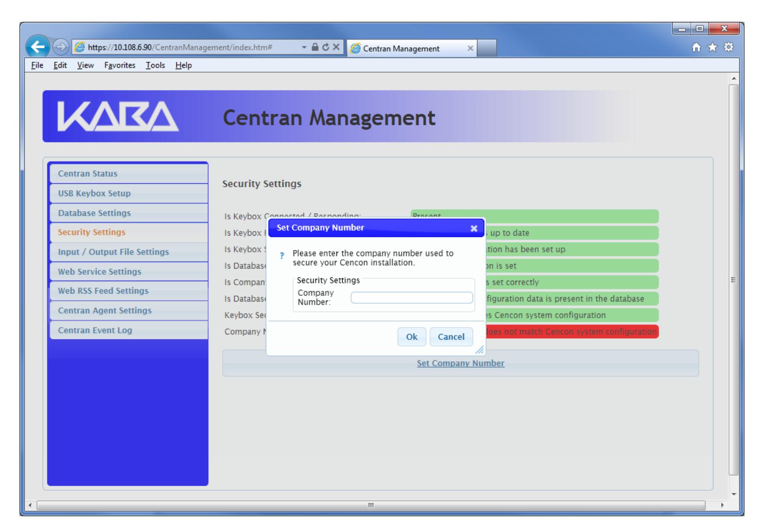Image resolution: width=757 pixels, height=532 pixels.
Task: Stop loading with the address bar X
Action: [x=336, y=47]
